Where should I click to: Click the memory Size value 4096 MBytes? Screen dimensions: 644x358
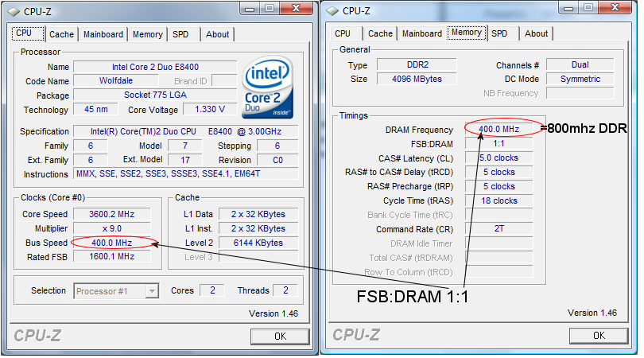coord(417,79)
